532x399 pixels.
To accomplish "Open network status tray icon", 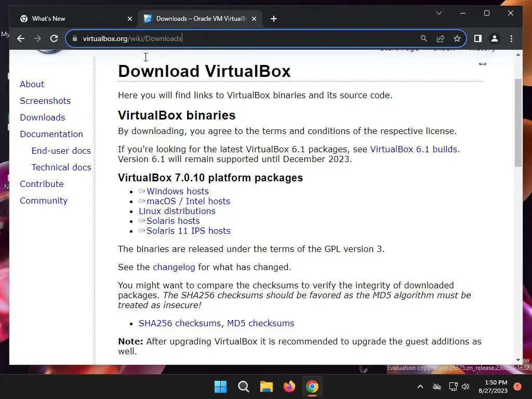I will 453,387.
